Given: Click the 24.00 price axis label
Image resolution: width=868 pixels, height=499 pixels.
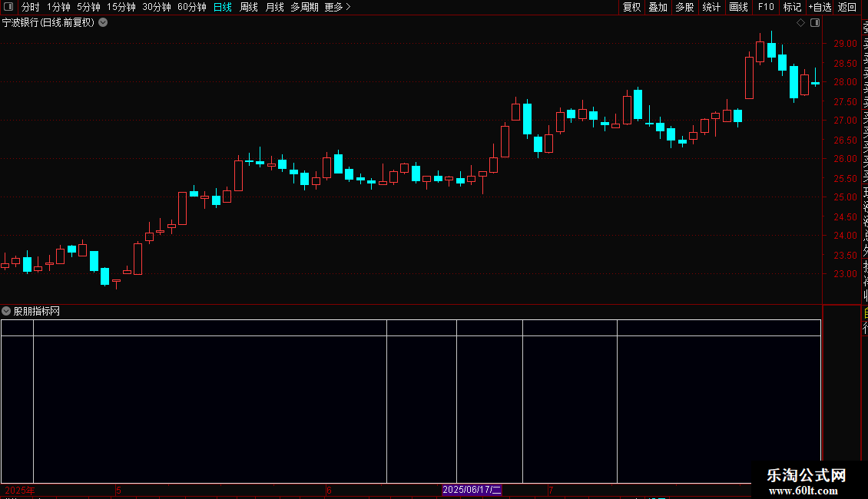Looking at the screenshot, I should [845, 236].
